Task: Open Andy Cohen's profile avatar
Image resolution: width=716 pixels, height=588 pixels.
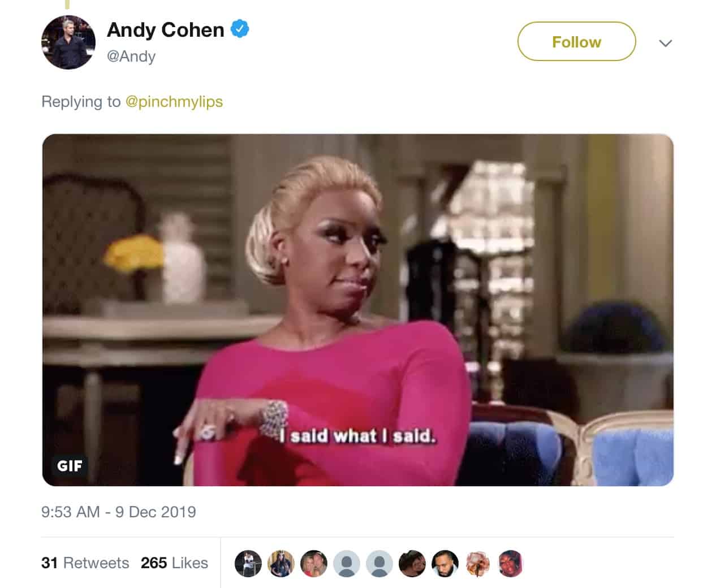Action: (x=68, y=42)
